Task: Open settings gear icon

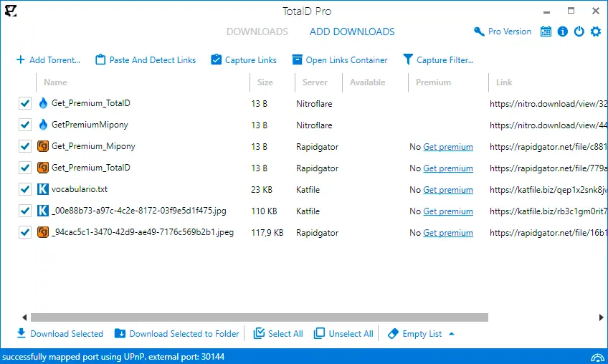Action: point(596,32)
